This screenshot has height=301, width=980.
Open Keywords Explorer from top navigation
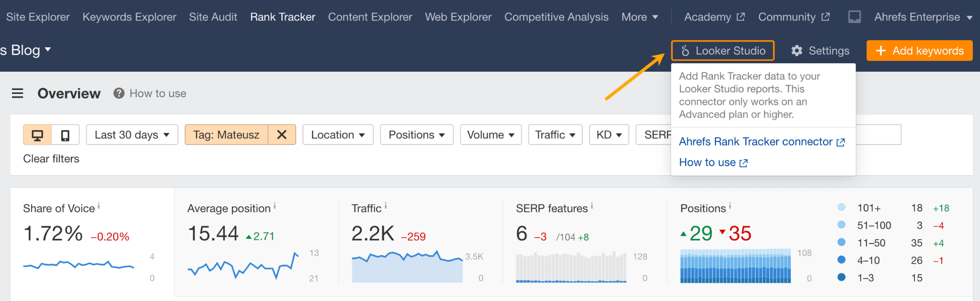129,17
